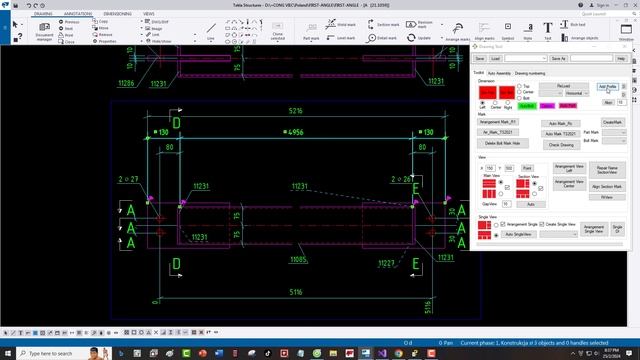Click the Rich text icon
Screen dimensions: 640x360
point(564,24)
